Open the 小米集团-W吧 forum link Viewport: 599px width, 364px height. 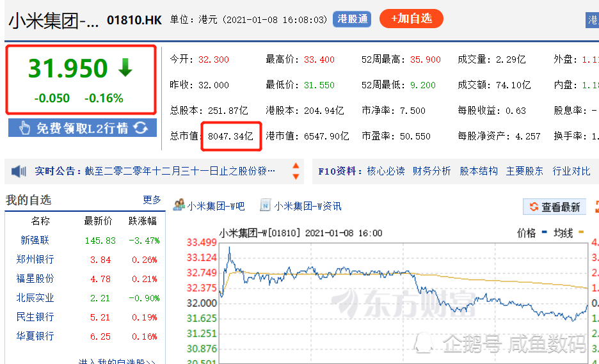[216, 206]
